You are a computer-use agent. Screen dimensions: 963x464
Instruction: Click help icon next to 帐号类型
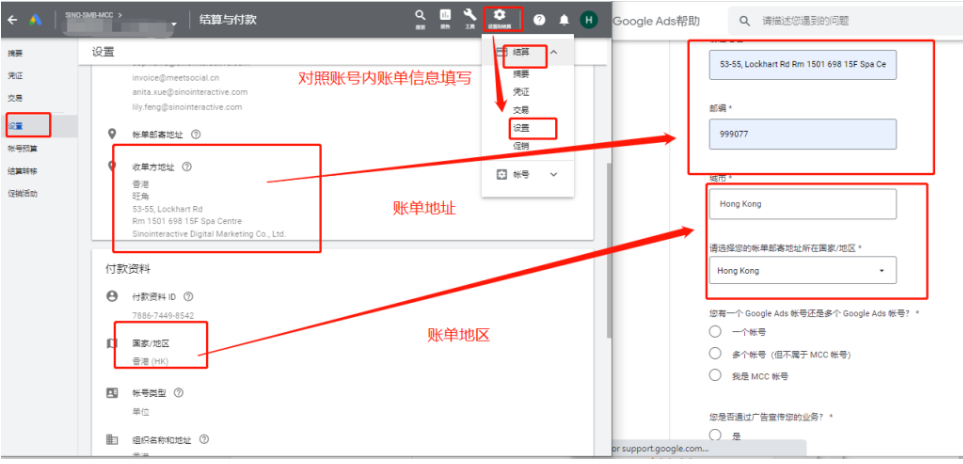(179, 393)
